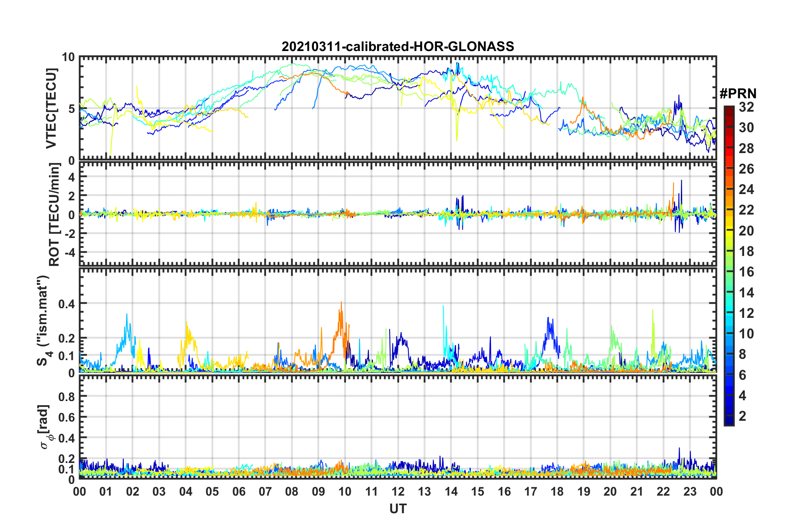Click the 0.6 tick on sigma-phi axis
The image size is (796, 532).
(x=67, y=417)
